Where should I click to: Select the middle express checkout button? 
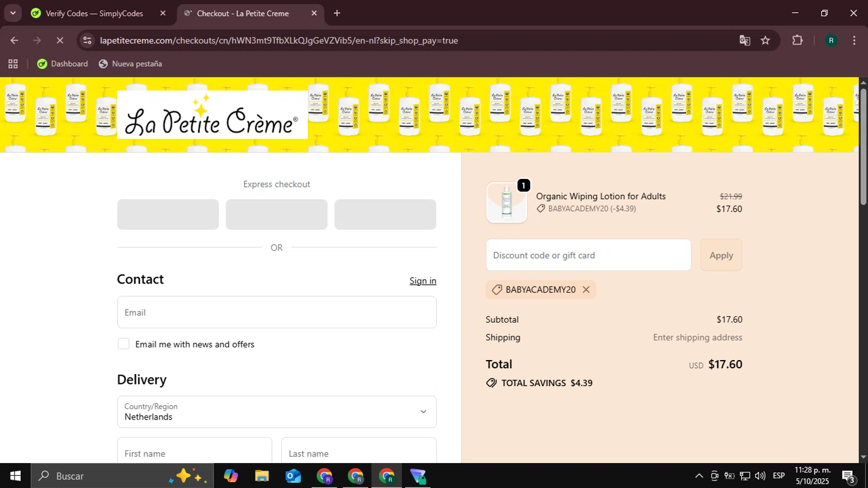[x=277, y=214]
